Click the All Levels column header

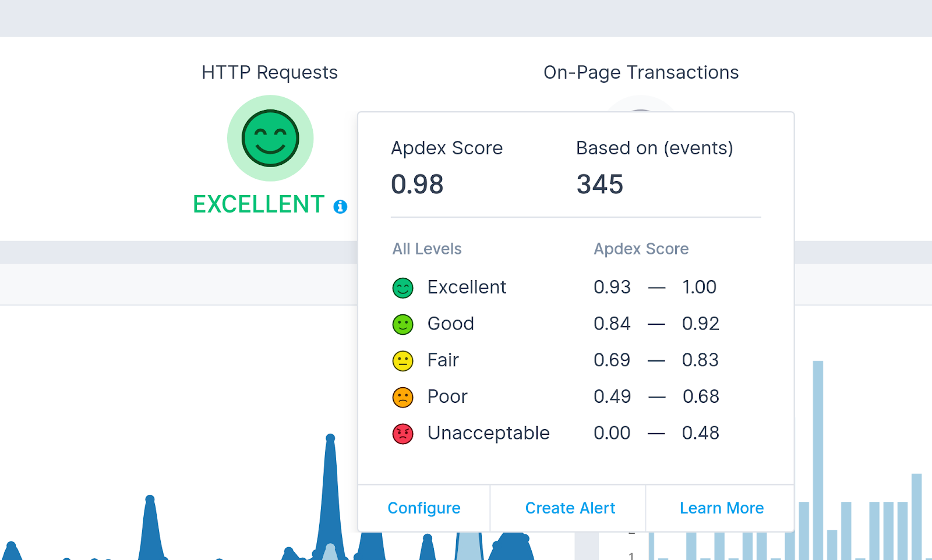click(x=427, y=249)
